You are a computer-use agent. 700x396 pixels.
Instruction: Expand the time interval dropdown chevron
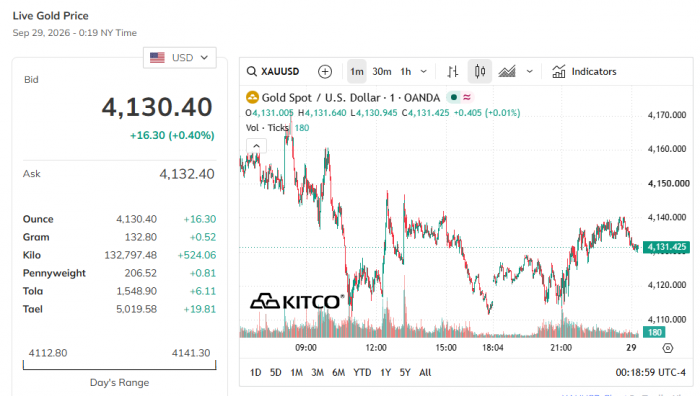[424, 71]
